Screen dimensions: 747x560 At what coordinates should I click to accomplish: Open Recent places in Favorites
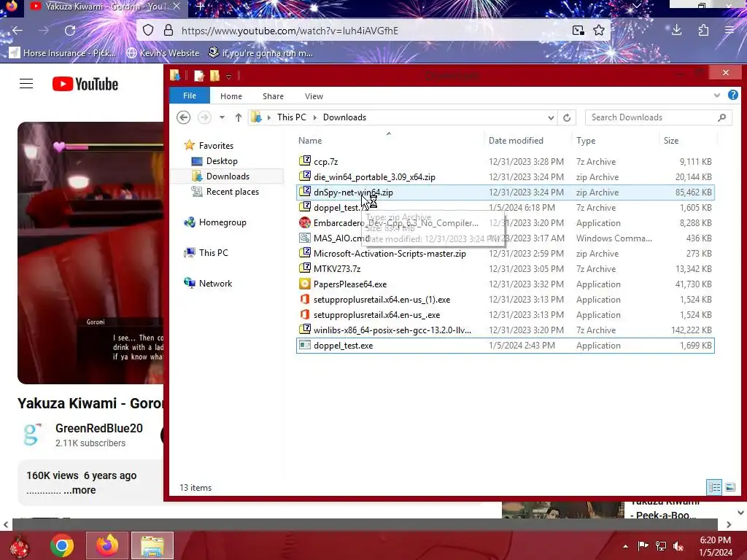coord(233,192)
